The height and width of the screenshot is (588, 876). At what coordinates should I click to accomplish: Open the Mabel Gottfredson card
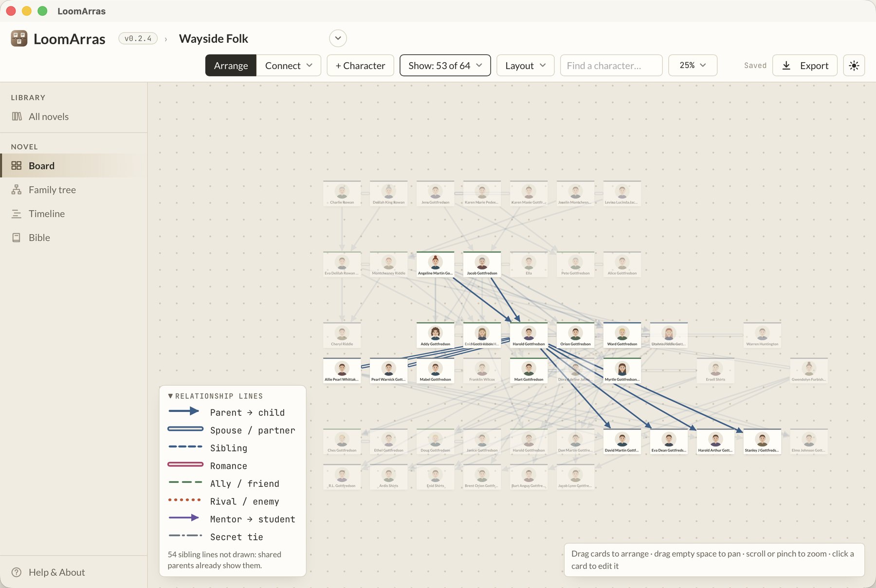point(435,371)
